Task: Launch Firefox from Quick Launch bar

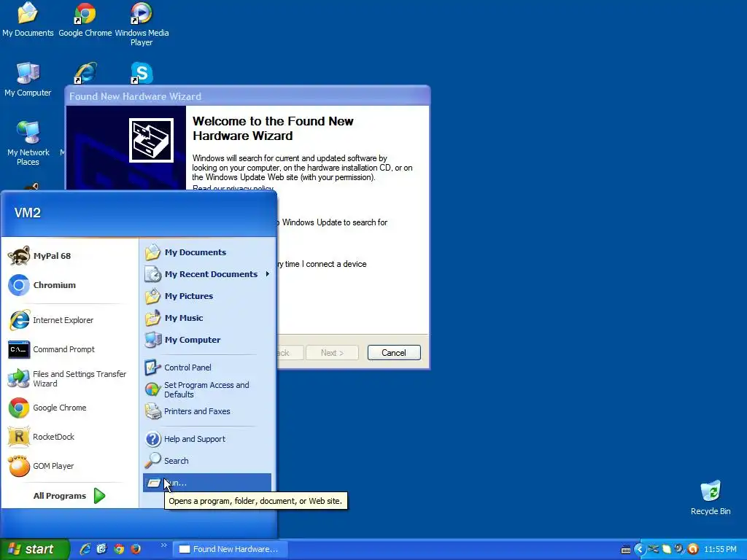Action: (x=136, y=549)
